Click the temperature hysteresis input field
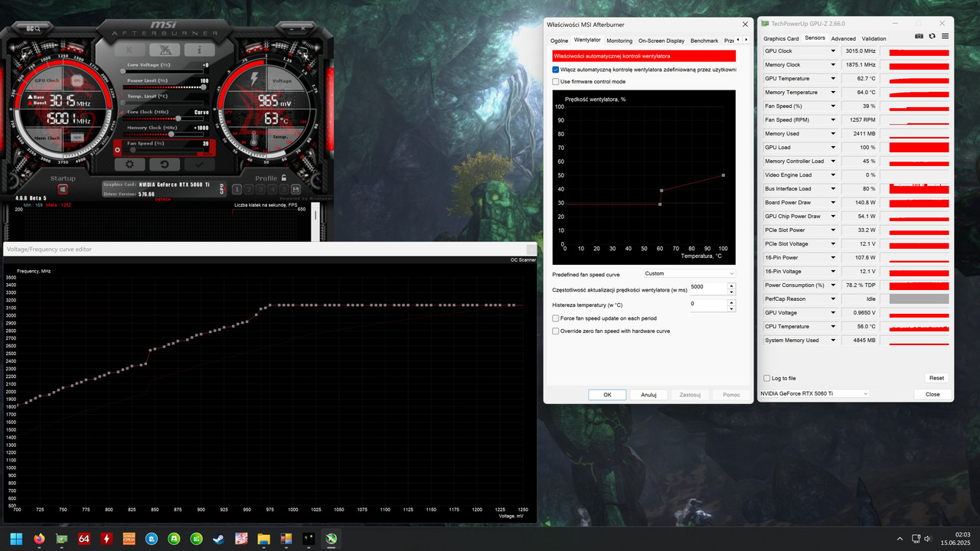Viewport: 980px width, 551px height. [707, 305]
